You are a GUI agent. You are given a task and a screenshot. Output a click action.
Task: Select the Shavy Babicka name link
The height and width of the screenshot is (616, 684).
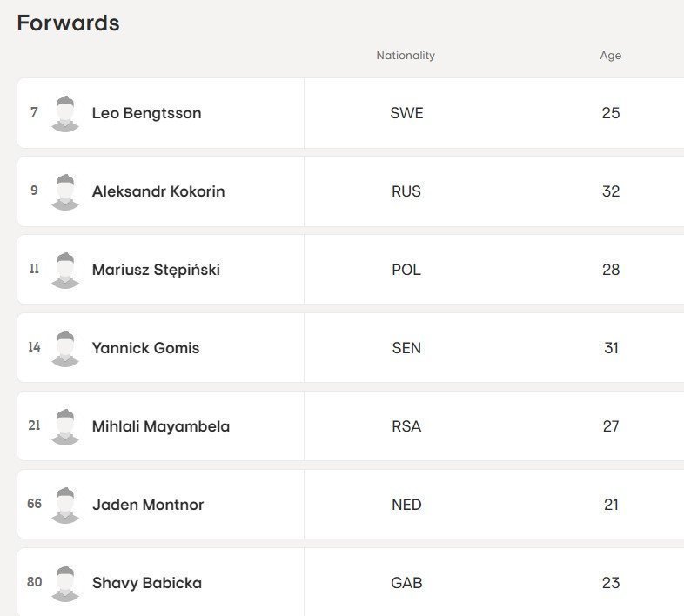coord(147,583)
